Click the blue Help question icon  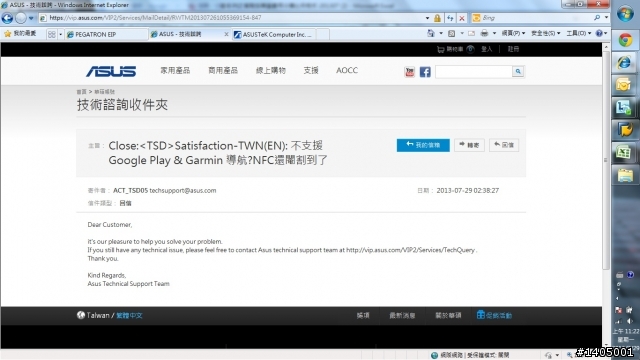point(599,33)
